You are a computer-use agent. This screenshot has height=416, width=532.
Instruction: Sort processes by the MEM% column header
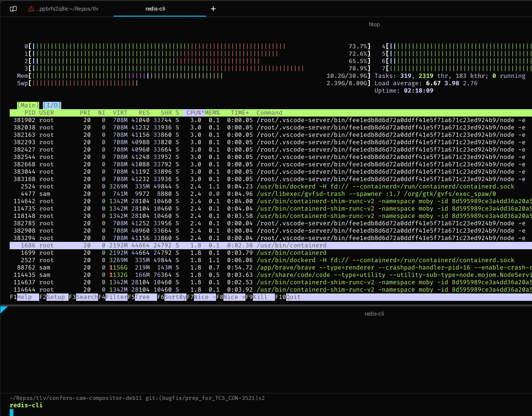pos(212,112)
